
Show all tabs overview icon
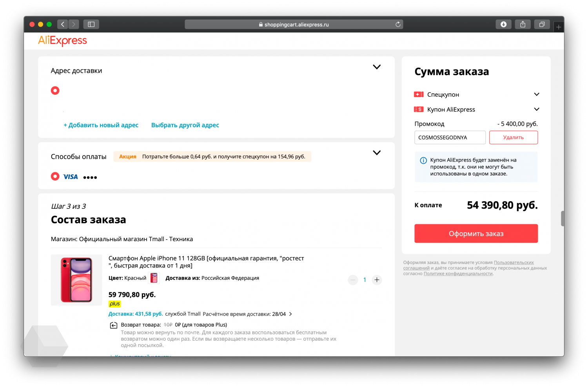[542, 24]
